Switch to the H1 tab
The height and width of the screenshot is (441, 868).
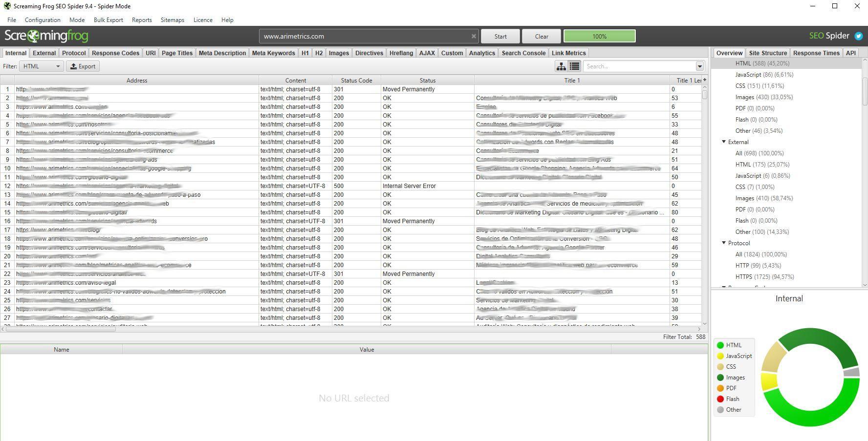[305, 53]
